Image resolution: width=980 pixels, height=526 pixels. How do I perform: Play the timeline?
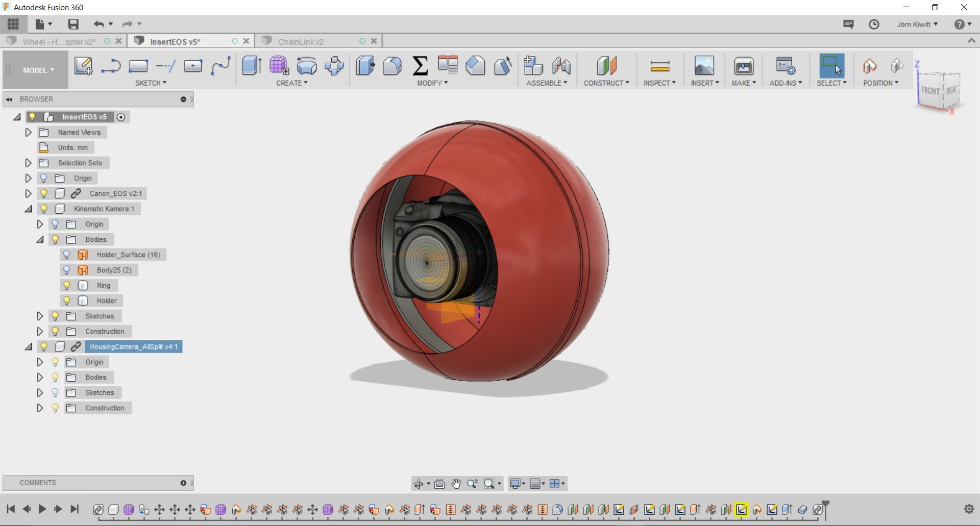[x=42, y=509]
